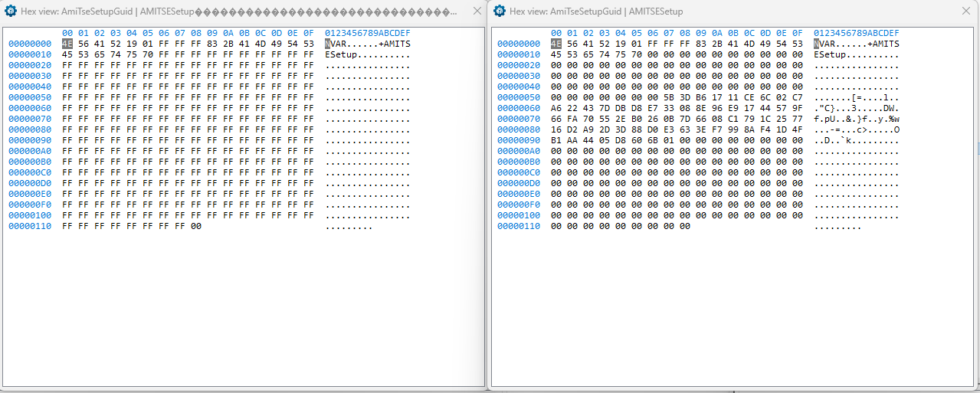Select byte B1 starting row 00000090

pos(556,140)
